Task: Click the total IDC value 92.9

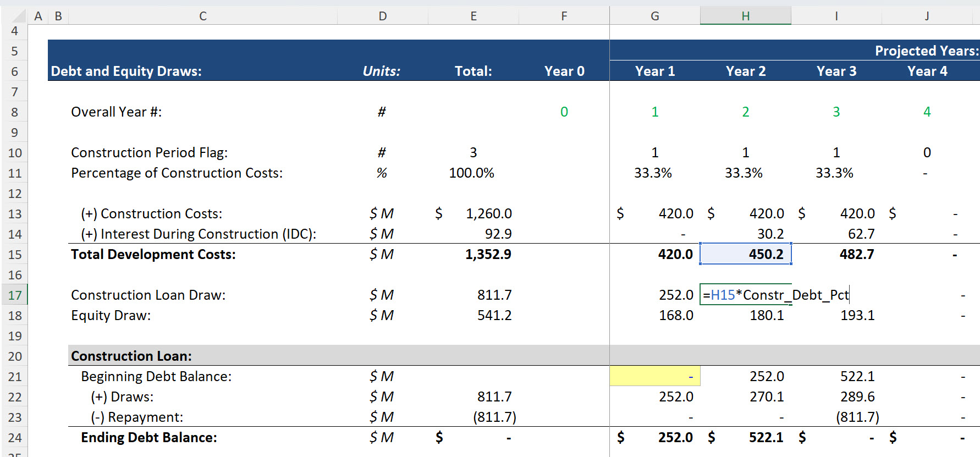Action: point(498,234)
